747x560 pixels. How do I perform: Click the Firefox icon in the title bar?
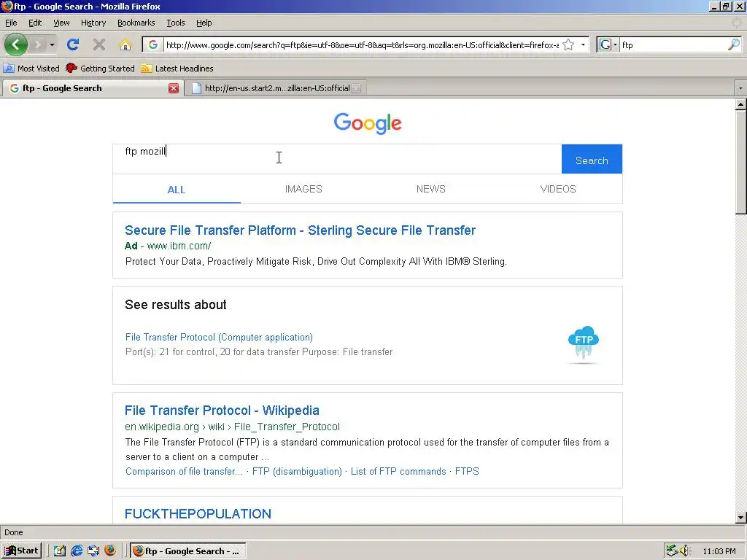pos(7,6)
